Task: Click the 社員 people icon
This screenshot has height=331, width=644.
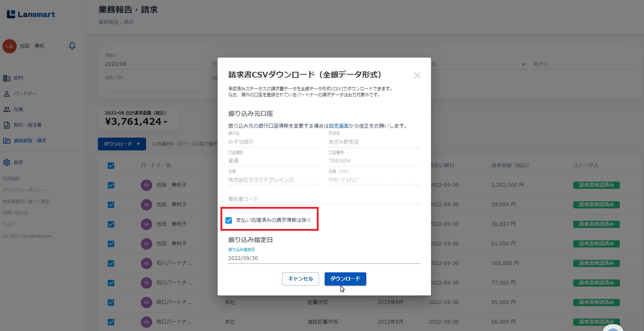Action: pos(7,110)
